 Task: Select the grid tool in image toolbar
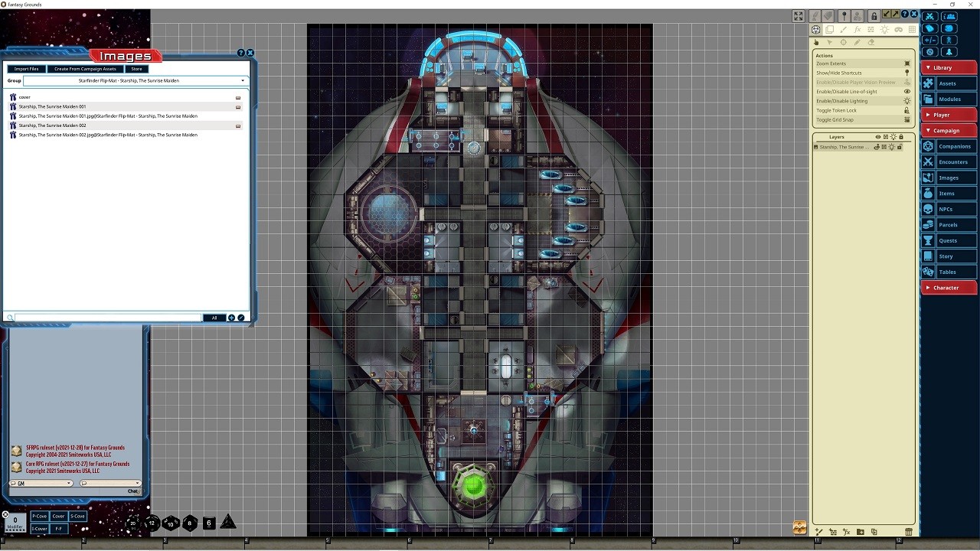point(912,30)
